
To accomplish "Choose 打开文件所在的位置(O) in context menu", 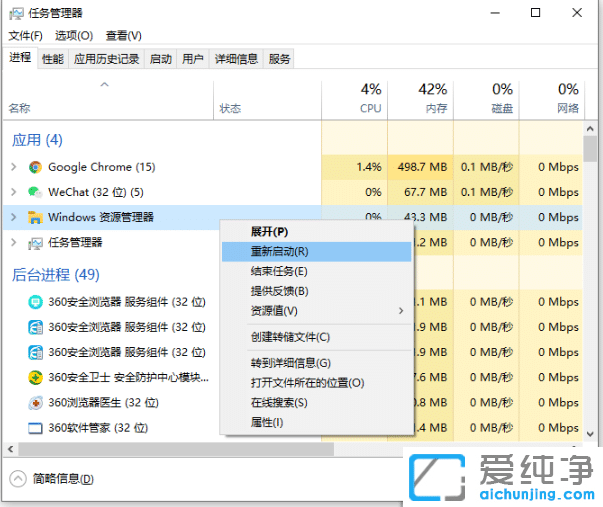I will pyautogui.click(x=316, y=383).
